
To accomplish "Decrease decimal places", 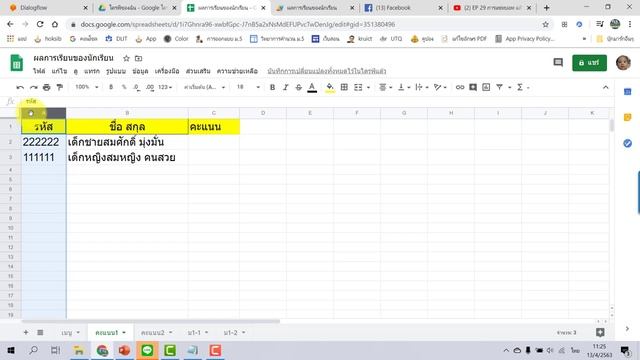I will tap(136, 87).
